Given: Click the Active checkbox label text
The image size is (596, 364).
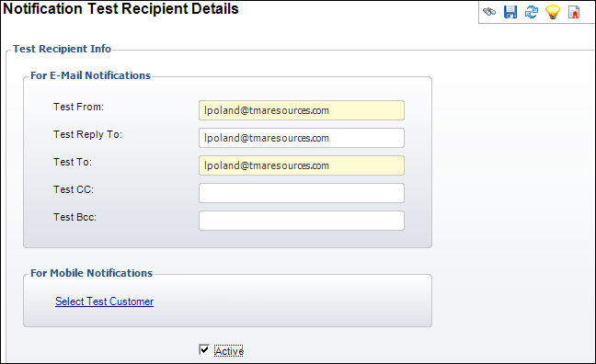Looking at the screenshot, I should (x=229, y=351).
